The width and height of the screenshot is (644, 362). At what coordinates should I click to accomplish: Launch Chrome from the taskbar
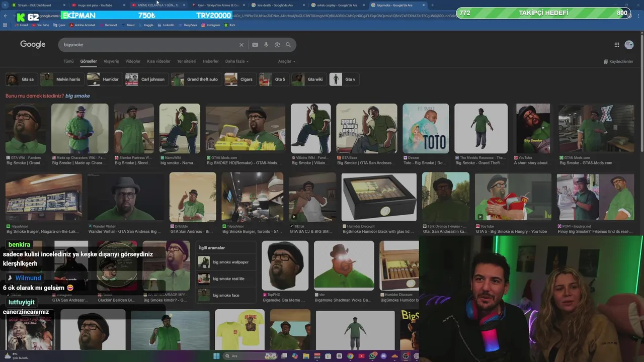pos(350,356)
